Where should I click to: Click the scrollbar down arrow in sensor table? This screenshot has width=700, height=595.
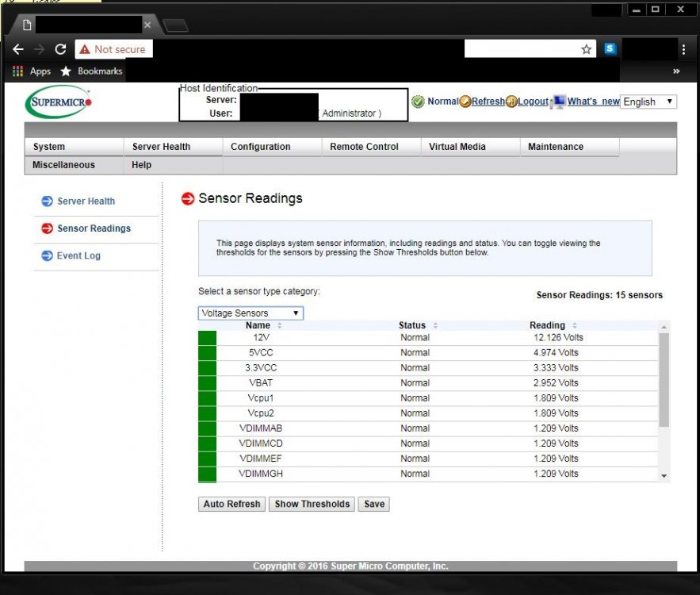664,476
